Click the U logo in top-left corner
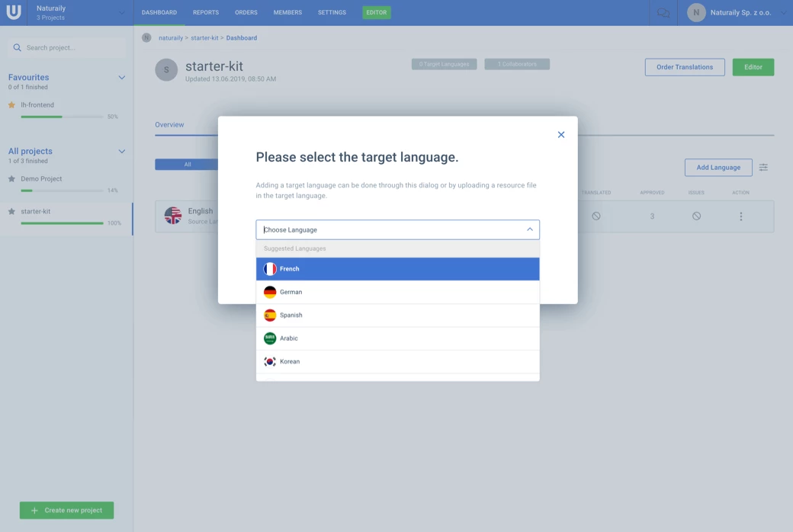793x532 pixels. [x=14, y=12]
